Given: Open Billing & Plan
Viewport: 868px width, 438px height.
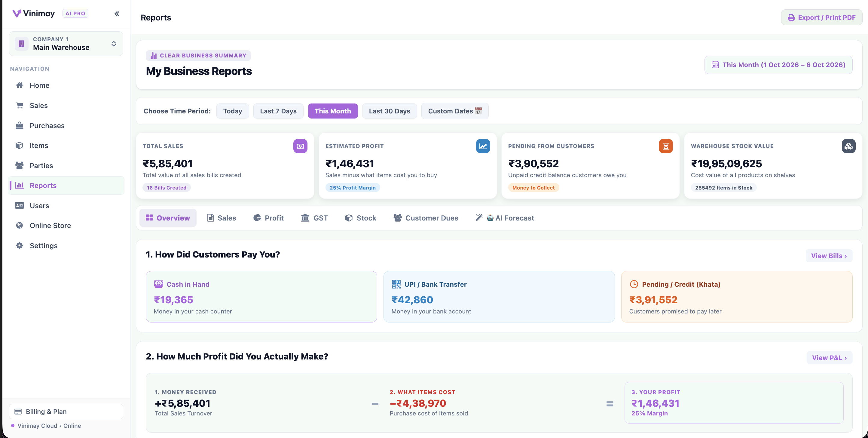Looking at the screenshot, I should tap(66, 411).
